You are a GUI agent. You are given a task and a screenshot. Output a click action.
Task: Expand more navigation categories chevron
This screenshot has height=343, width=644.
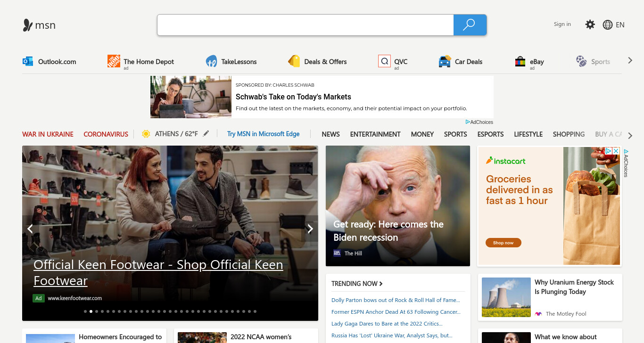[x=630, y=136]
